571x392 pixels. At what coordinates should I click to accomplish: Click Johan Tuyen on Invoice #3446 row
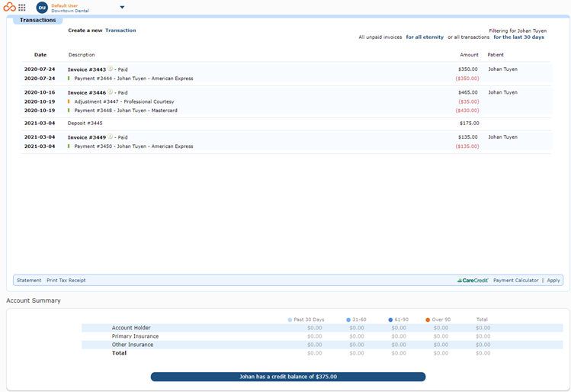tap(502, 92)
